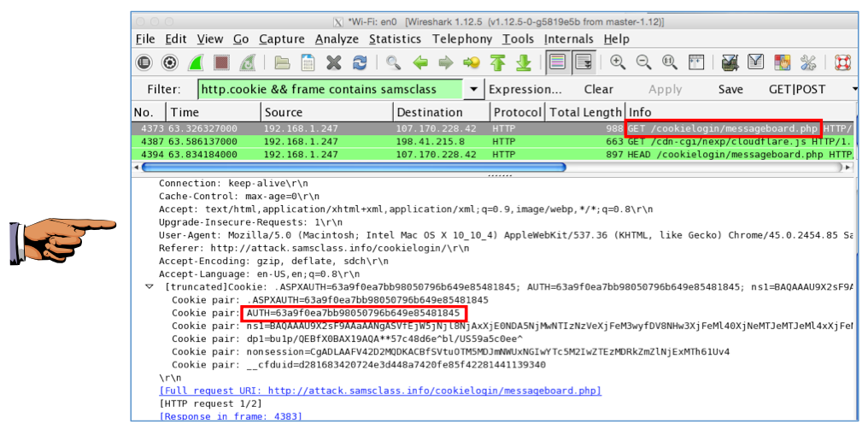Restart the current capture icon
This screenshot has width=868, height=430.
point(247,62)
